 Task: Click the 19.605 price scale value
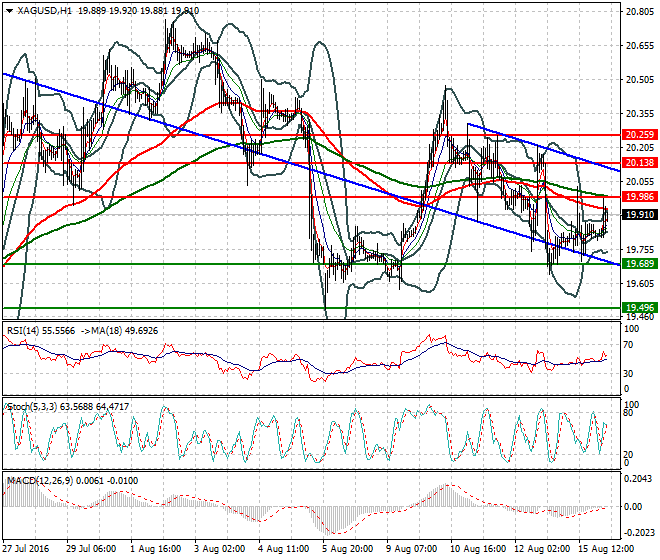click(640, 284)
